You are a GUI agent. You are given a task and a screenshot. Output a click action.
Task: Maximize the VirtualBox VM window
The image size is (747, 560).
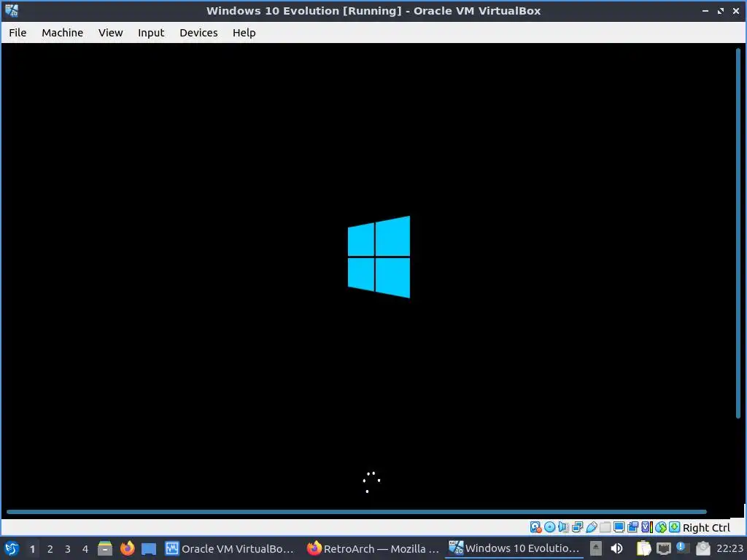720,10
